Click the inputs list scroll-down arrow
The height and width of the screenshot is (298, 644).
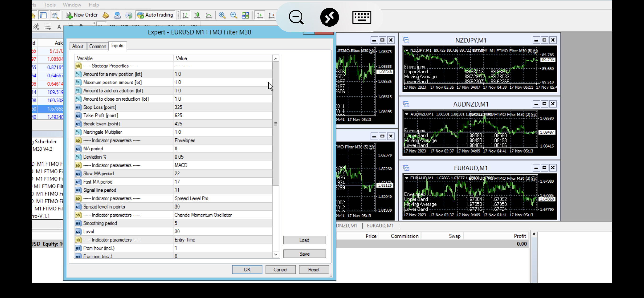(x=276, y=254)
